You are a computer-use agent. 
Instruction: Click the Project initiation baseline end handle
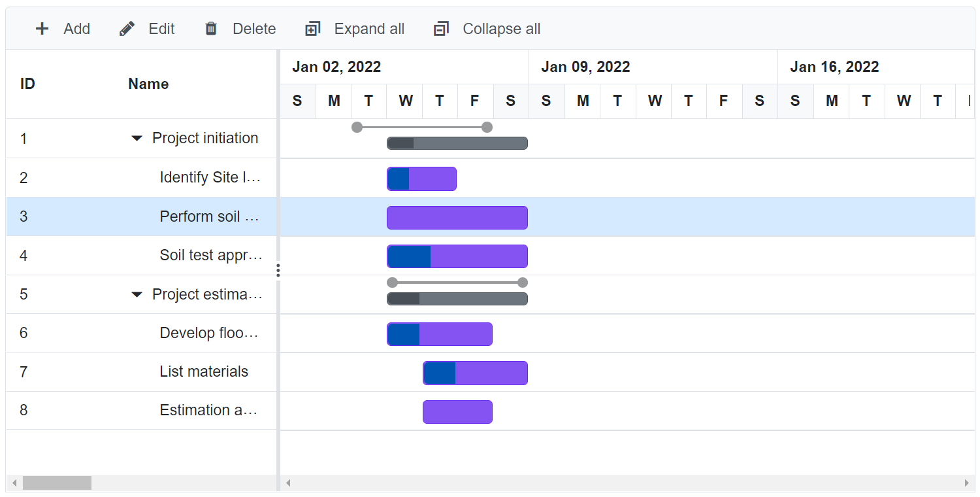(487, 127)
